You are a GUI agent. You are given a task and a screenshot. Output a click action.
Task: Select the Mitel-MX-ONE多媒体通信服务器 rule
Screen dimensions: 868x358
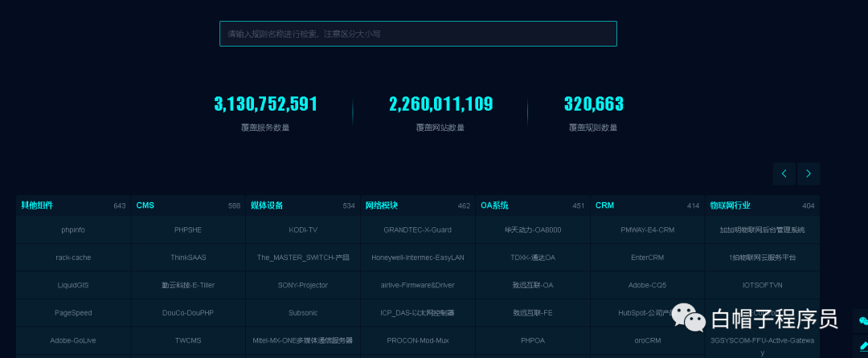pos(303,340)
